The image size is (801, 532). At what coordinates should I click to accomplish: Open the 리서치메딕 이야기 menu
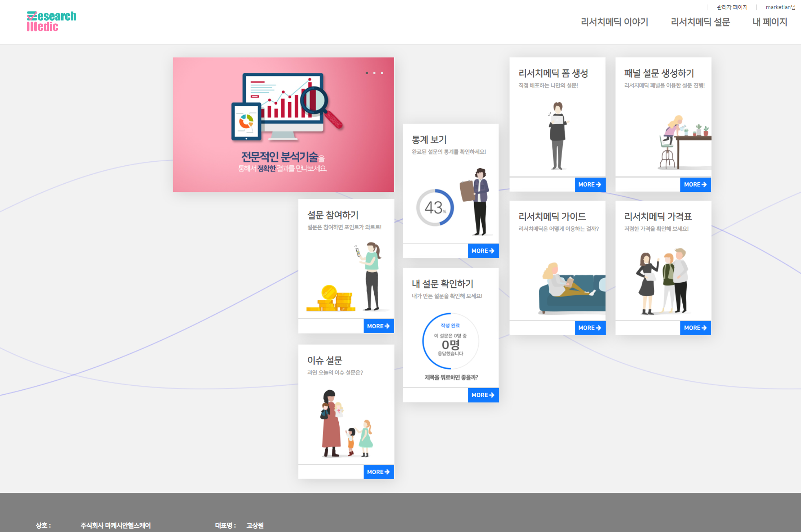(x=614, y=22)
